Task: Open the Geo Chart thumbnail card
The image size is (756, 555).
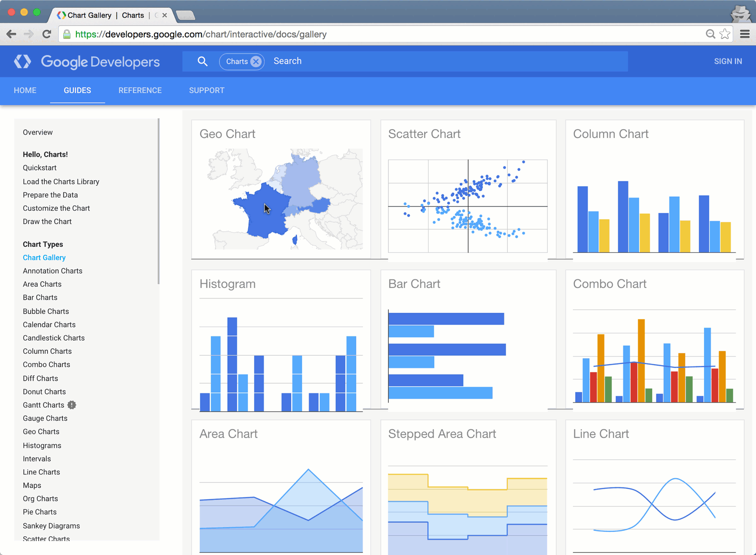Action: pyautogui.click(x=281, y=190)
